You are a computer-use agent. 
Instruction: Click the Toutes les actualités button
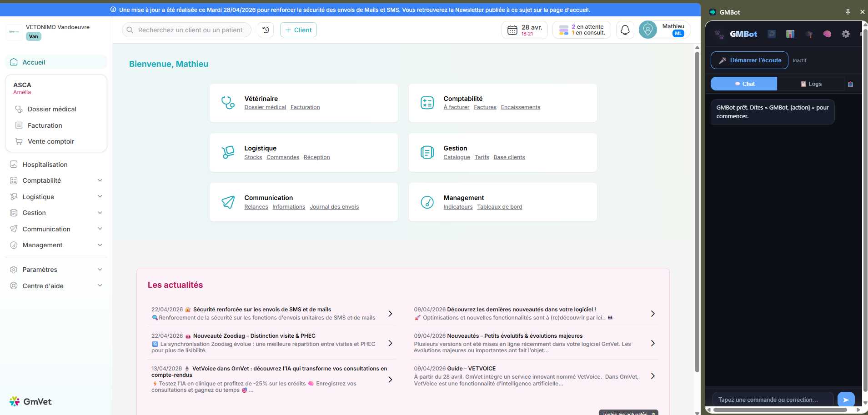pos(628,413)
